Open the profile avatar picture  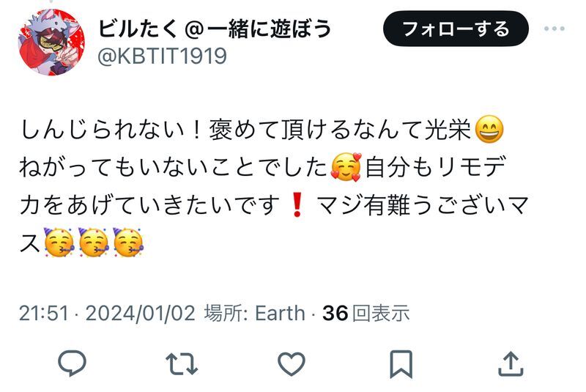tap(51, 42)
